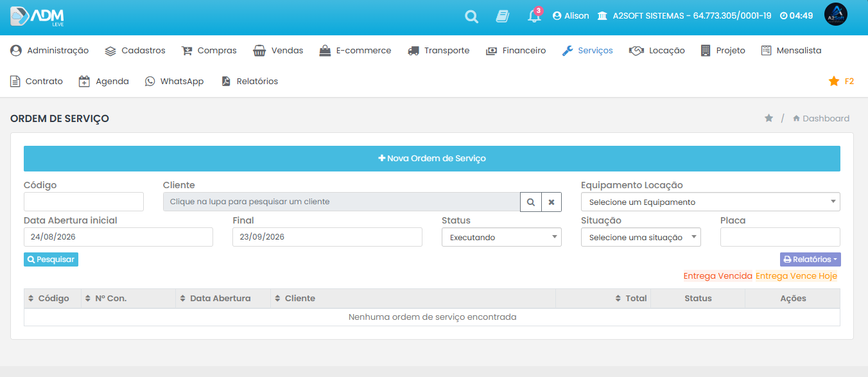The height and width of the screenshot is (377, 868).
Task: Expand the Situação dropdown
Action: [641, 237]
